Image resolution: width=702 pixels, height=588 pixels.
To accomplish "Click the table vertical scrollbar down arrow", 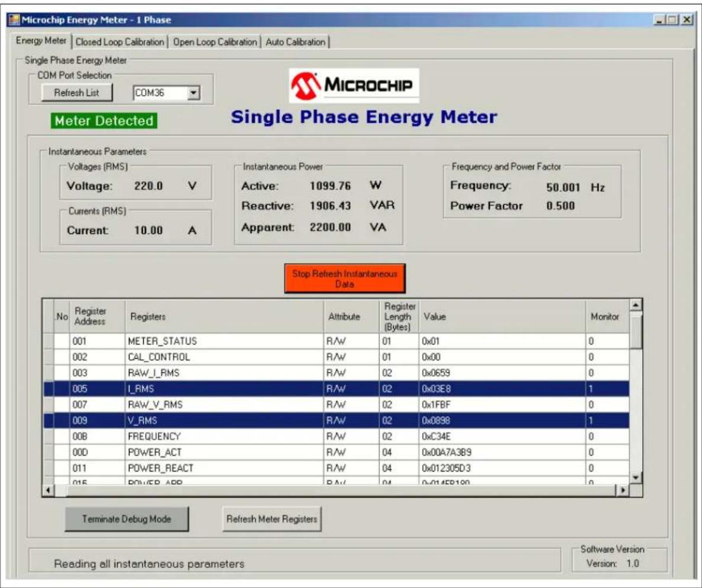I will (636, 478).
